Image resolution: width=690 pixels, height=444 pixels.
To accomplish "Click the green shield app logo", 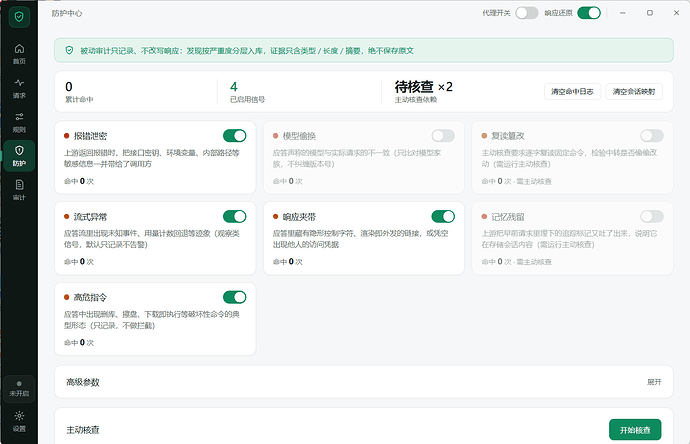I will [19, 17].
